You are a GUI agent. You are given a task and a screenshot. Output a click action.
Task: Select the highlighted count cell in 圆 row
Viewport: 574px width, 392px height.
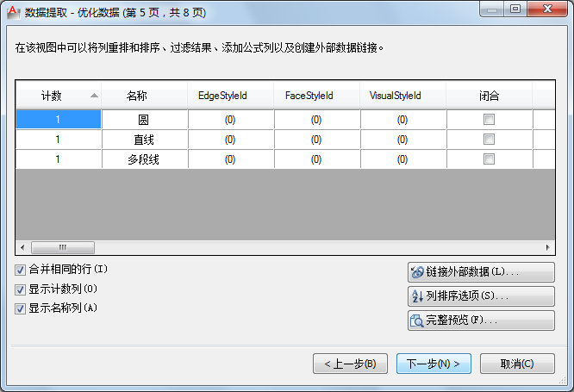point(59,119)
